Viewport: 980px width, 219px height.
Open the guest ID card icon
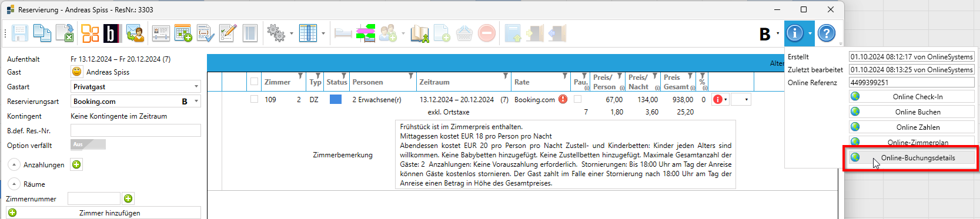[x=160, y=33]
